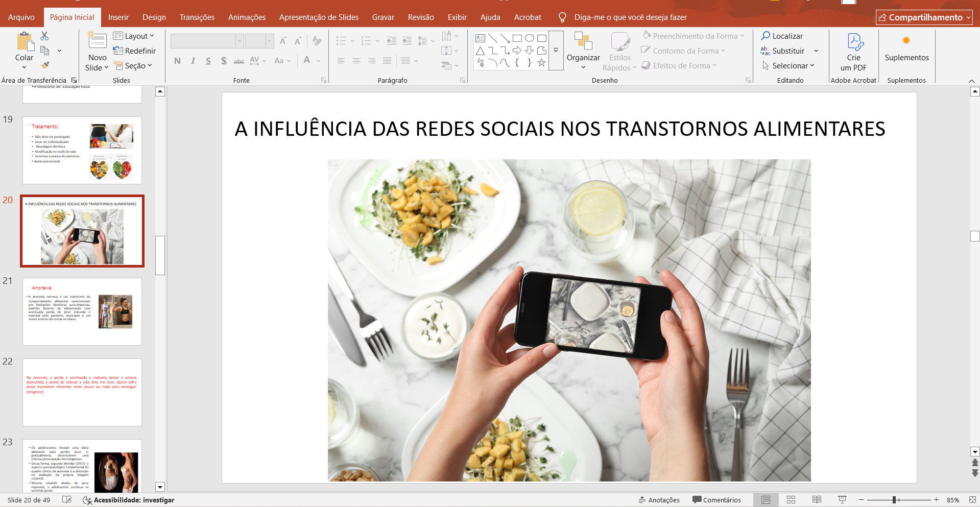980x507 pixels.
Task: Toggle strikethrough abc formatting
Action: (239, 61)
